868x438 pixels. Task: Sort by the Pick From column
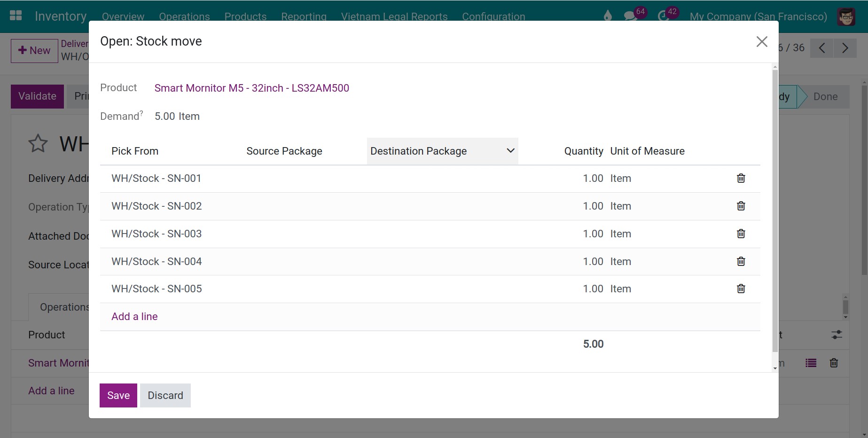[135, 151]
